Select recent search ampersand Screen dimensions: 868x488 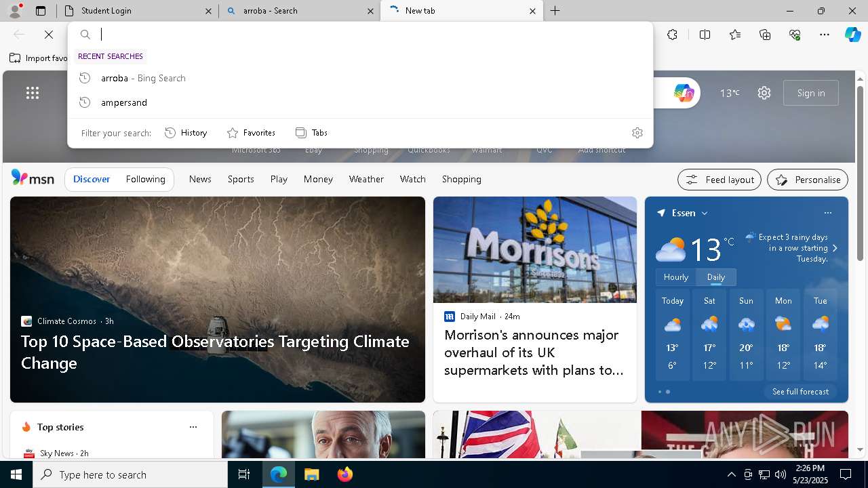tap(360, 102)
